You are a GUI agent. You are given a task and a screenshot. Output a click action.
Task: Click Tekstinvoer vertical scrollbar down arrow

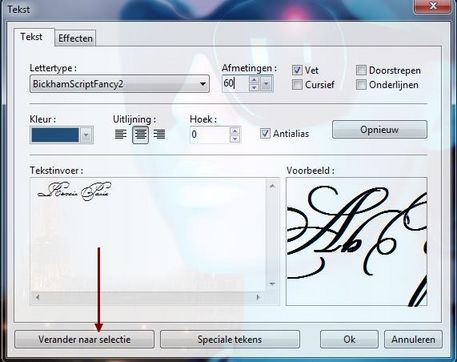coord(272,284)
